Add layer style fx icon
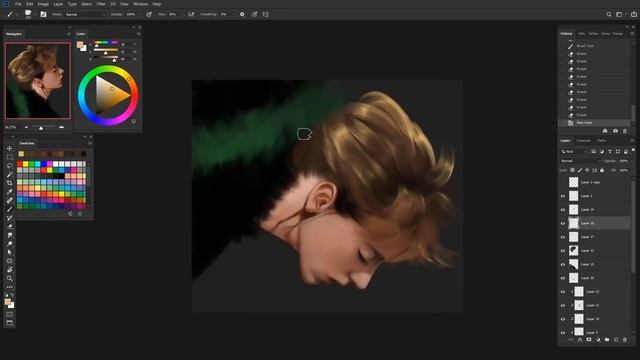This screenshot has width=640, height=360. click(x=580, y=340)
